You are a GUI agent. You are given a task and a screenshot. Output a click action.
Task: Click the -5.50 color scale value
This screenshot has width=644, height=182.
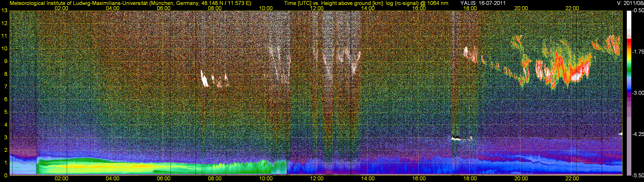pyautogui.click(x=638, y=176)
